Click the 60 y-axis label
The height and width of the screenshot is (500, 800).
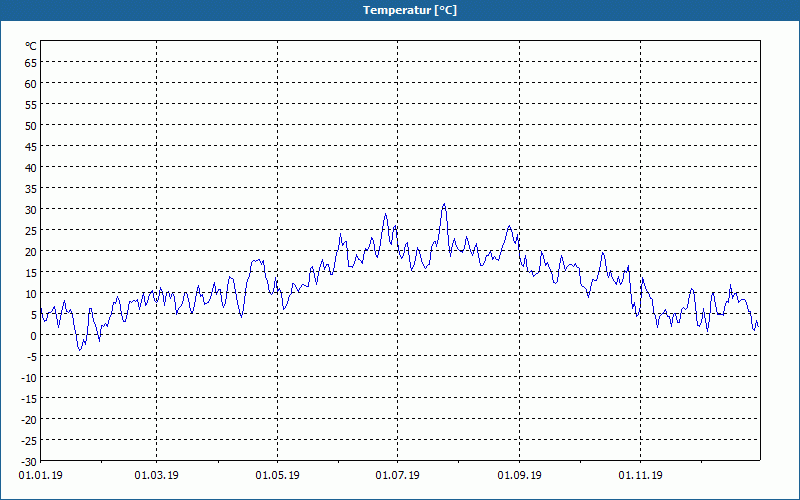tap(31, 84)
